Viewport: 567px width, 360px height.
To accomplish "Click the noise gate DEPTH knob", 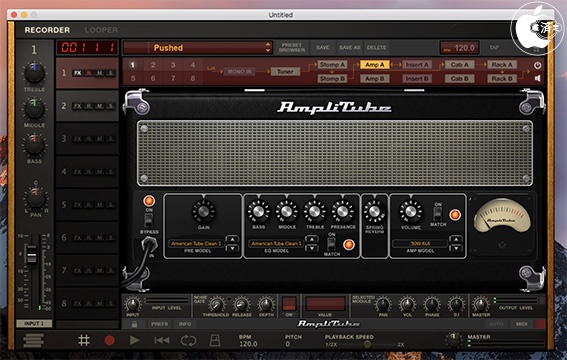I will (x=266, y=305).
